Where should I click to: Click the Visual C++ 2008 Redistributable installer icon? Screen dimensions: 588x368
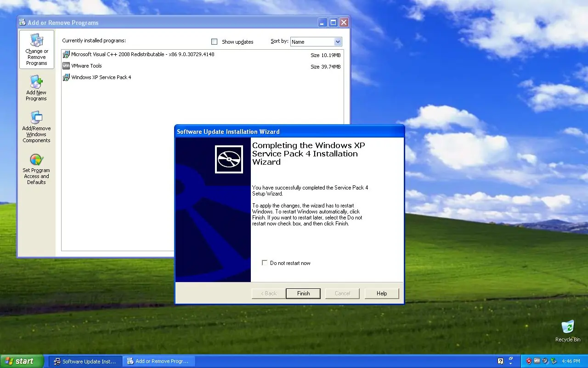click(66, 54)
